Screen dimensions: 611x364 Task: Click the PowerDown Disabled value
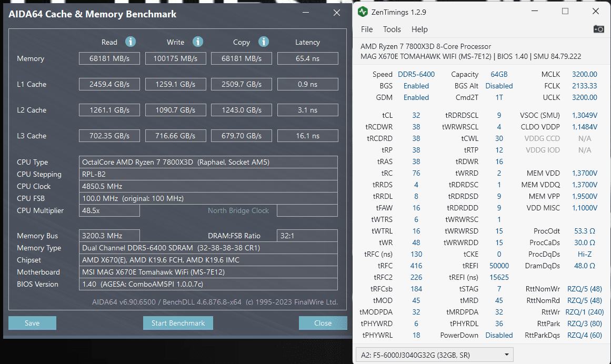click(499, 335)
